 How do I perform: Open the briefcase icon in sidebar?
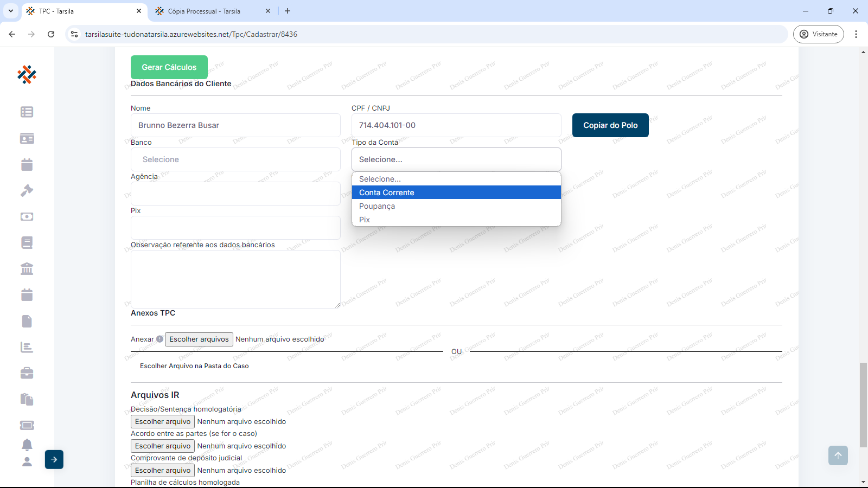27,373
